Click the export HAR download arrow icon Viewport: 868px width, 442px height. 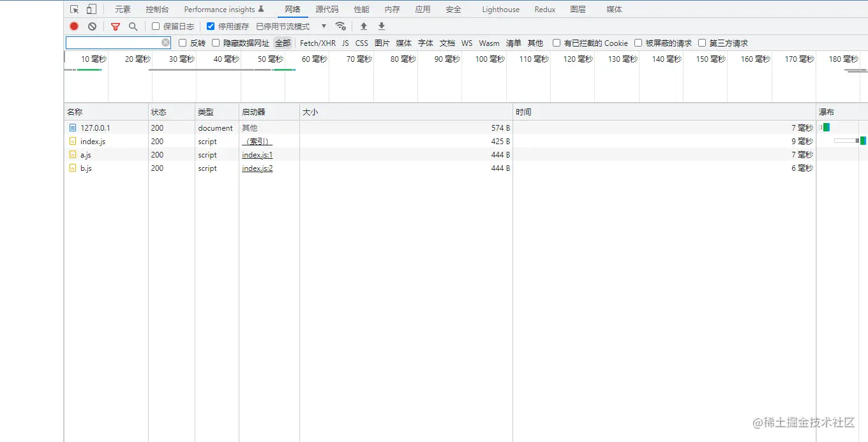pos(382,26)
